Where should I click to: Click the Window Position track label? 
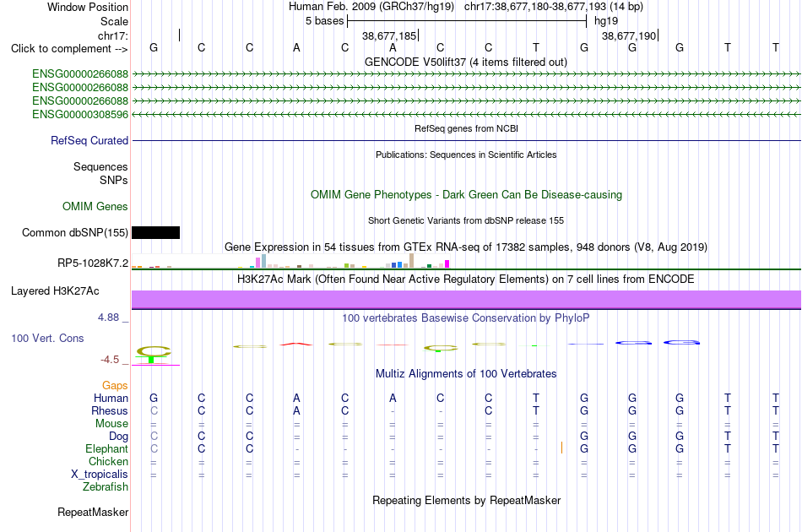coord(88,7)
